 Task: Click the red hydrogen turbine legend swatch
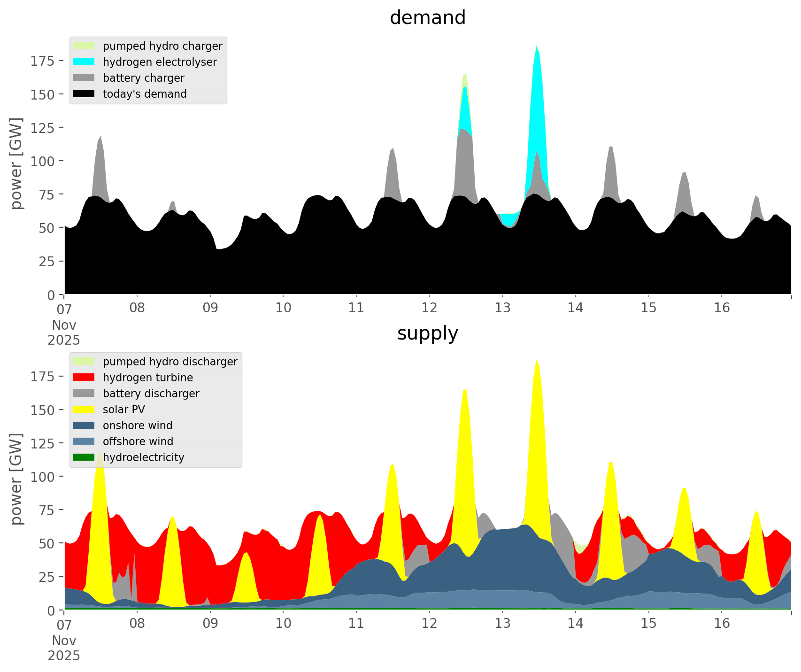coord(84,378)
